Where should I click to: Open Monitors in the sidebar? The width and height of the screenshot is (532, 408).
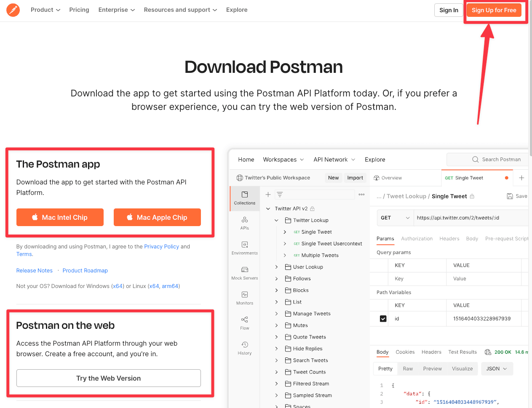pos(245,298)
